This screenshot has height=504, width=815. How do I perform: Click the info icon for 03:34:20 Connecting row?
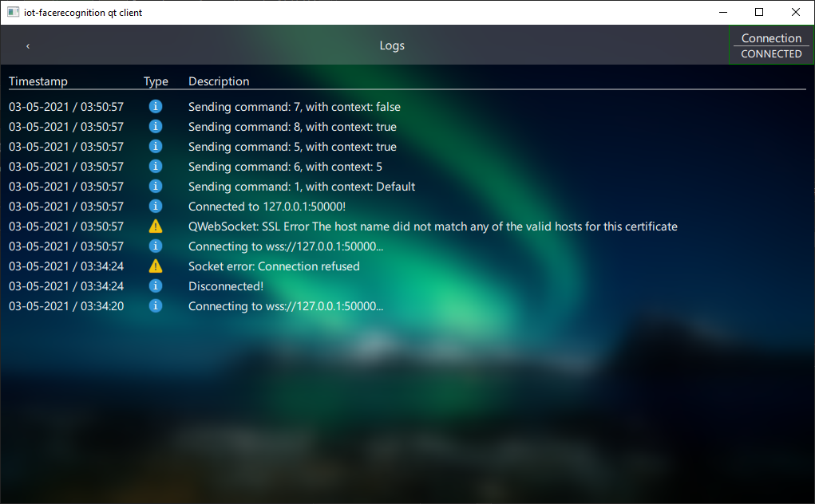(x=156, y=305)
